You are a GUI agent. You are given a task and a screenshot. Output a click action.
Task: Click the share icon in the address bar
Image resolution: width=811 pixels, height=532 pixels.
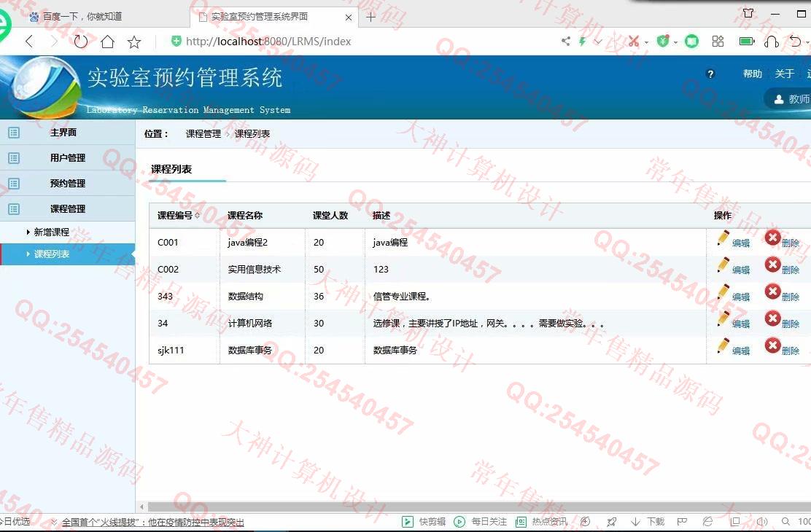point(566,42)
